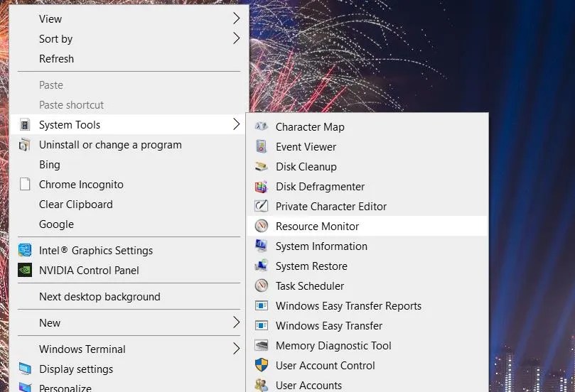
Task: Expand the System Tools submenu arrow
Action: tap(237, 124)
